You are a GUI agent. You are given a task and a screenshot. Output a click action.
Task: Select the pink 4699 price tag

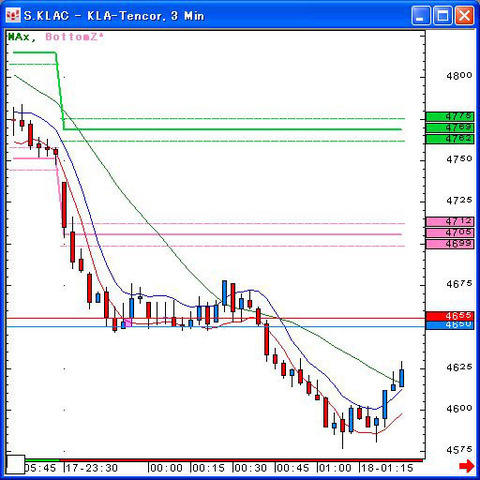450,244
